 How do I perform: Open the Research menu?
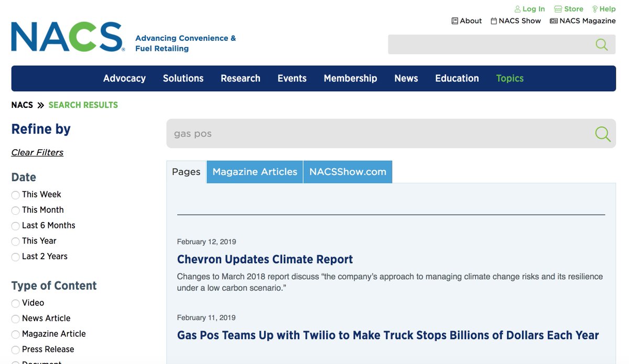click(x=241, y=79)
